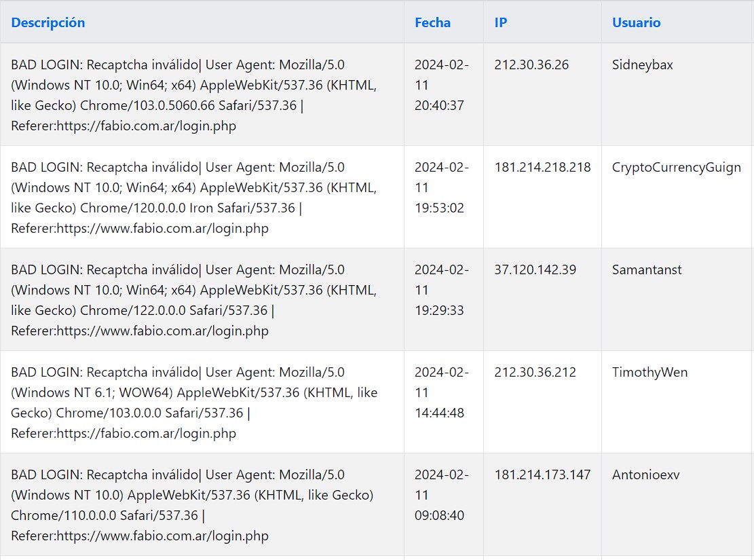Click the username CryptoCurrencyGuign

pos(676,168)
